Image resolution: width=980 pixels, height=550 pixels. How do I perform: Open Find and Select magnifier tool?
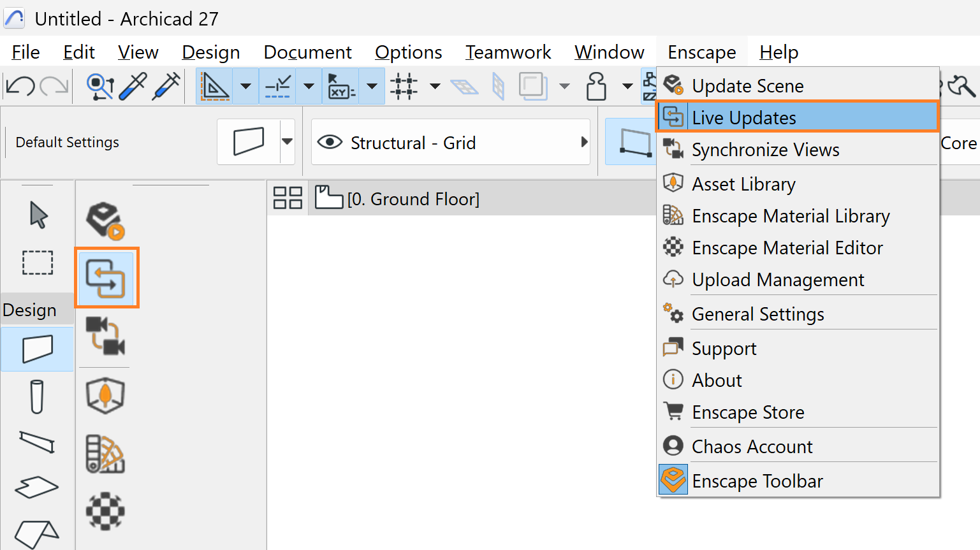click(100, 86)
